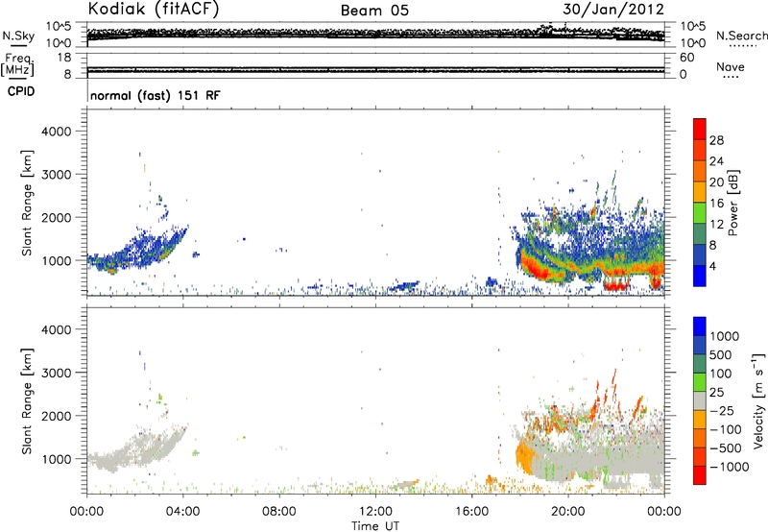Click the '60' Nave axis tick value

pos(687,58)
